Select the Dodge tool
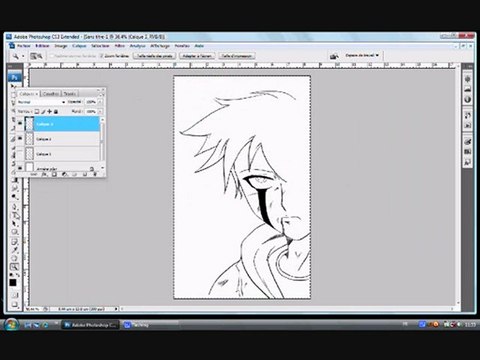 point(14,197)
